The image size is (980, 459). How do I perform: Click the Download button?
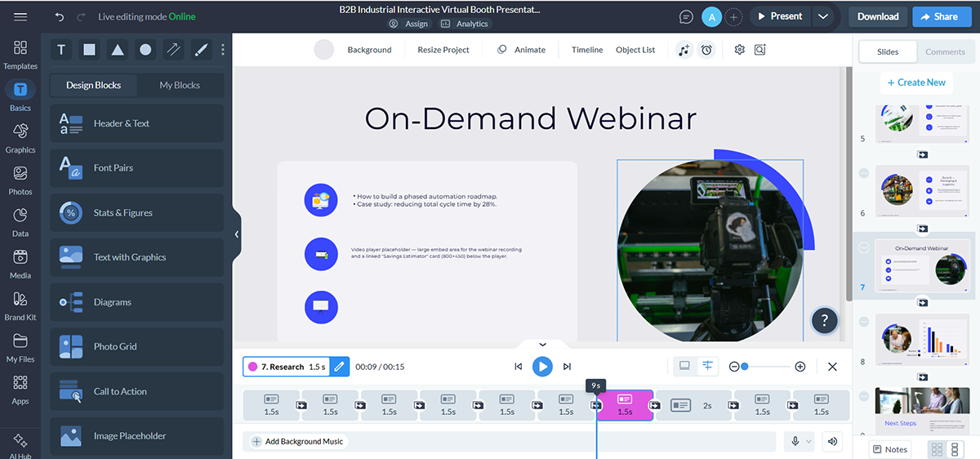point(878,16)
